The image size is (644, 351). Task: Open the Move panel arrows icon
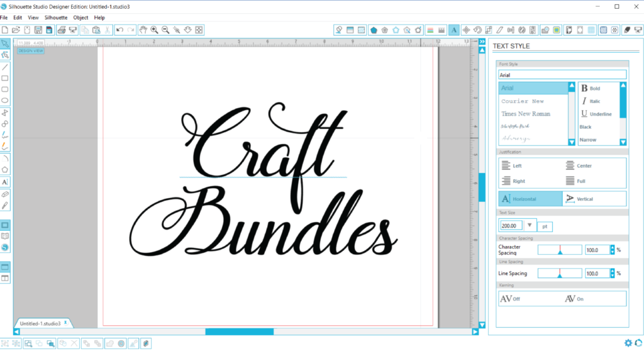[466, 30]
